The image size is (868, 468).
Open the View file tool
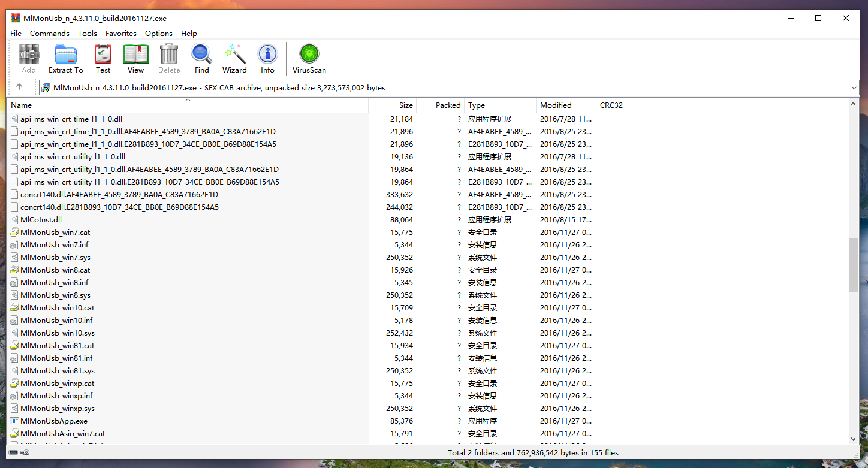pos(135,59)
